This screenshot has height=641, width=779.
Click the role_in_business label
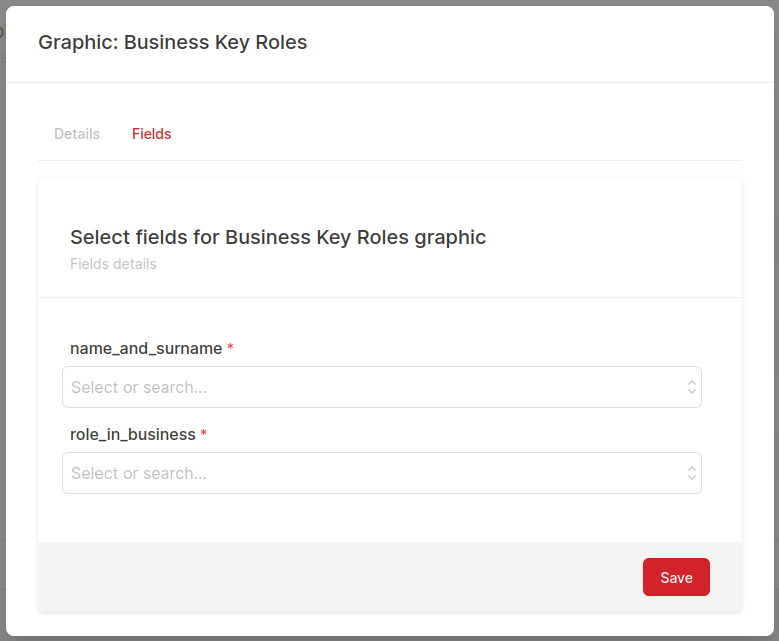coord(133,434)
